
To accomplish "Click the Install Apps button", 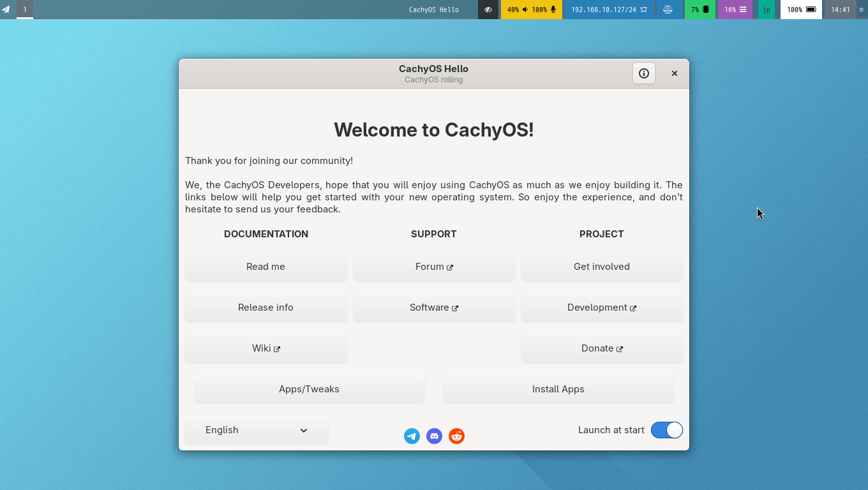I will 558,389.
